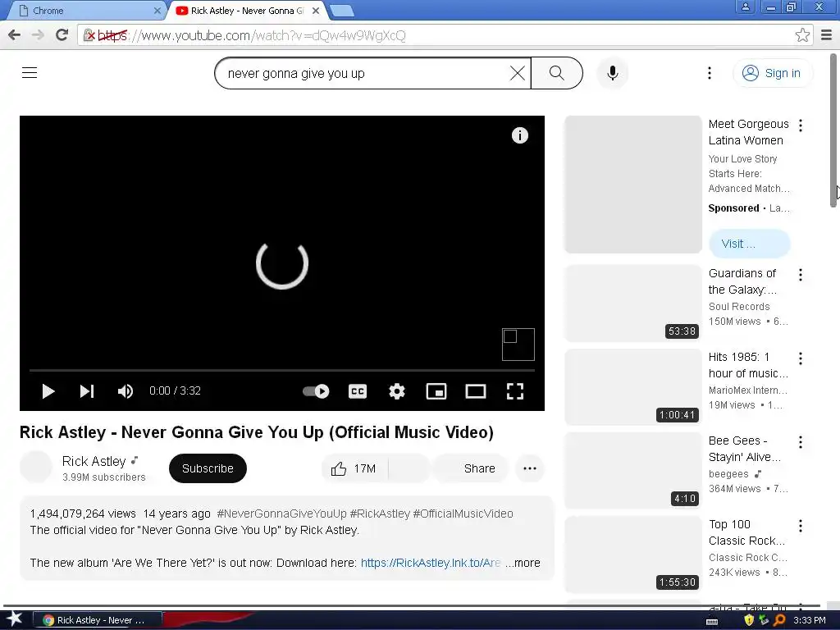Skip to next video
The image size is (840, 630).
[x=87, y=391]
